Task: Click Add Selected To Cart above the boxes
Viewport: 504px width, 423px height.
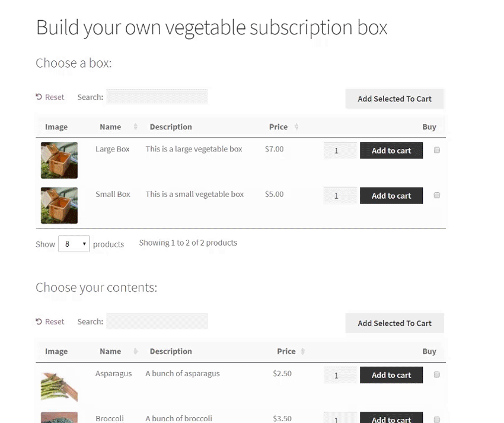Action: click(394, 98)
